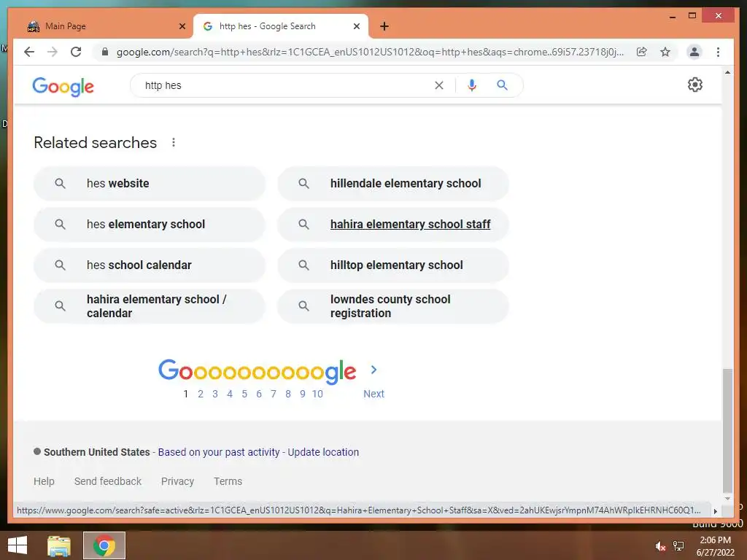Go to results page 4
This screenshot has height=560, width=747.
pyautogui.click(x=230, y=394)
